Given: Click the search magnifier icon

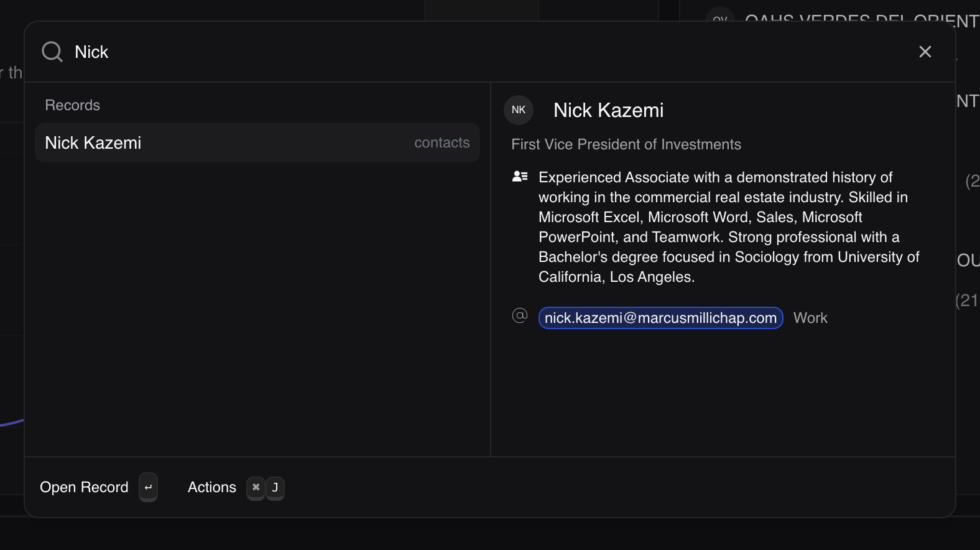Looking at the screenshot, I should [x=52, y=52].
